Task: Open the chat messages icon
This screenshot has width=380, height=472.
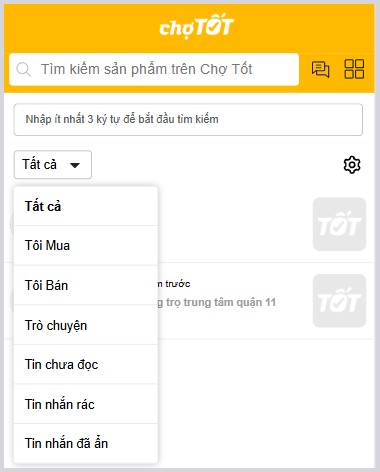Action: (x=320, y=69)
